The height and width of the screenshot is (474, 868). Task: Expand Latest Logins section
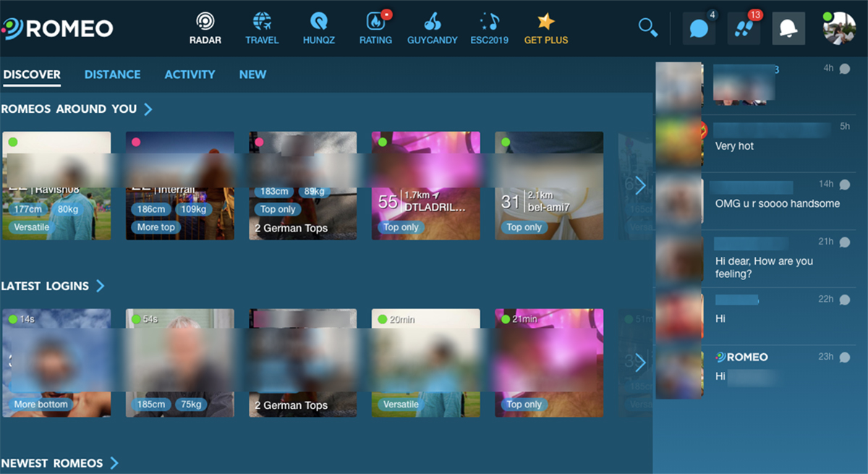coord(101,286)
